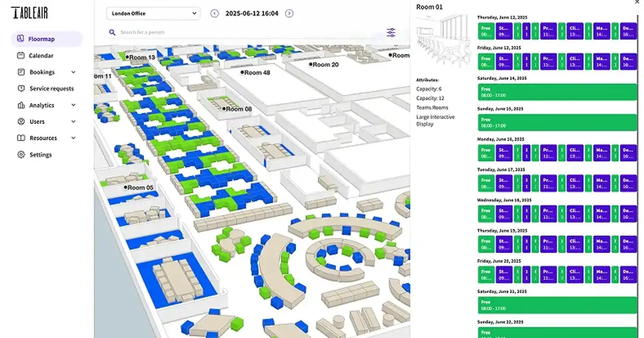Open the London Office location dropdown

[153, 13]
